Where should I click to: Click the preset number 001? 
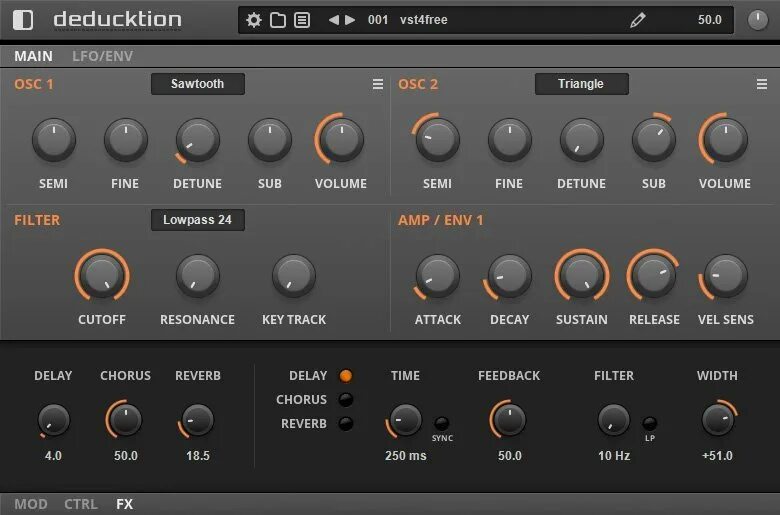click(x=378, y=20)
